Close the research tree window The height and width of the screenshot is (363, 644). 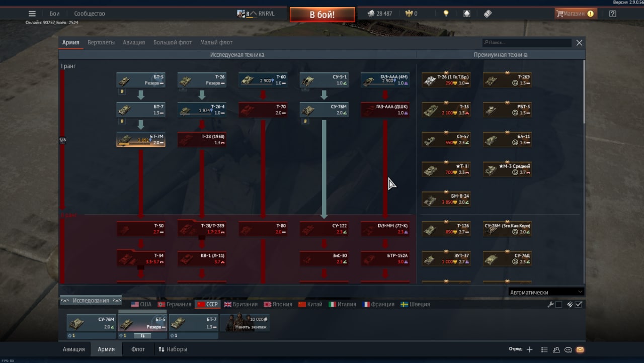[x=579, y=43]
